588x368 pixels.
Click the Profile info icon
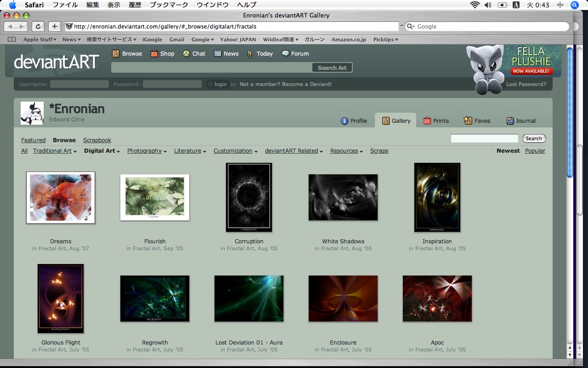(x=345, y=121)
